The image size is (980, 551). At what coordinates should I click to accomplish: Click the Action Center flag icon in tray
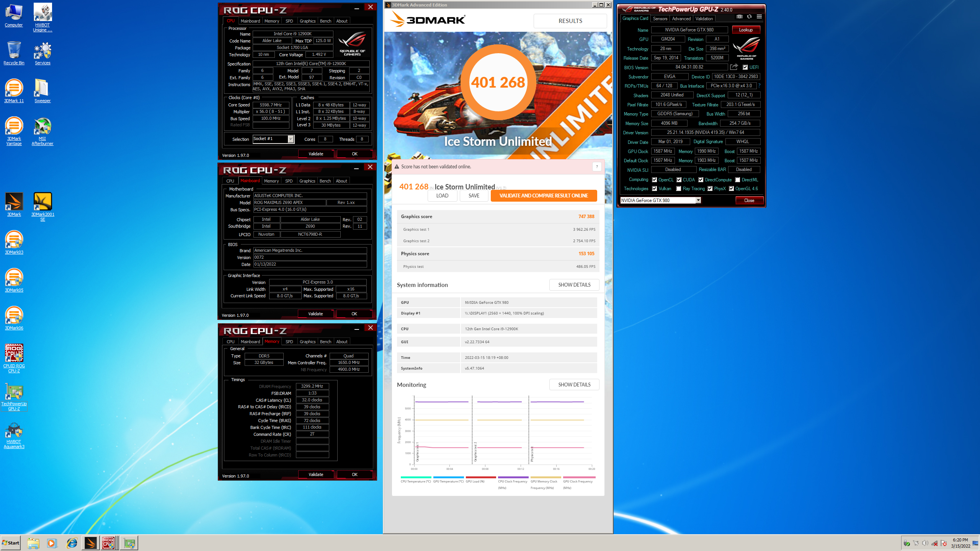[944, 543]
